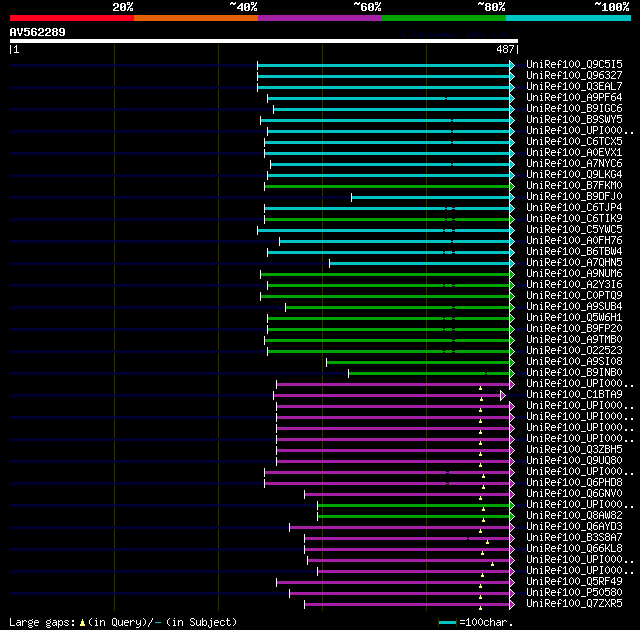640x630 pixels.
Task: Select the UniRef100_A9NUM6 label
Action: pyautogui.click(x=574, y=274)
